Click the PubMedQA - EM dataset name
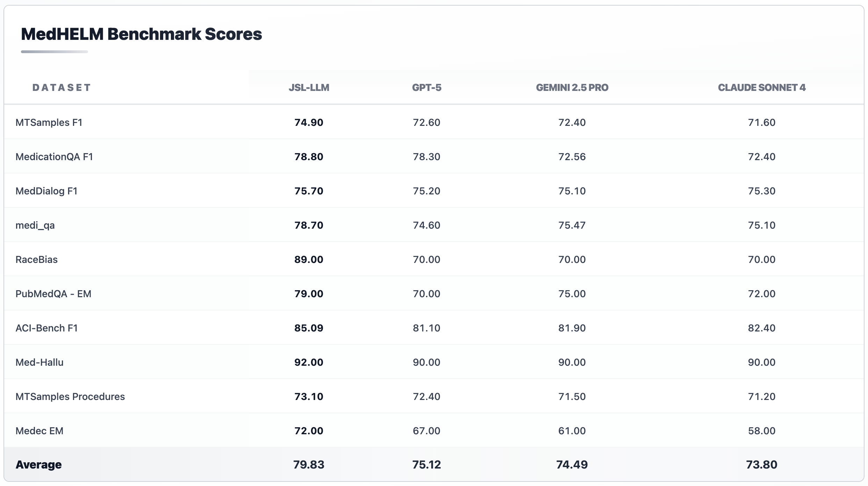The image size is (868, 486). click(53, 294)
